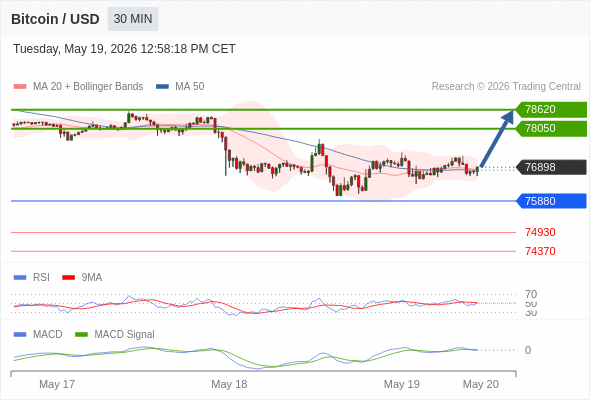Click the MA 50 blue swatch

162,87
